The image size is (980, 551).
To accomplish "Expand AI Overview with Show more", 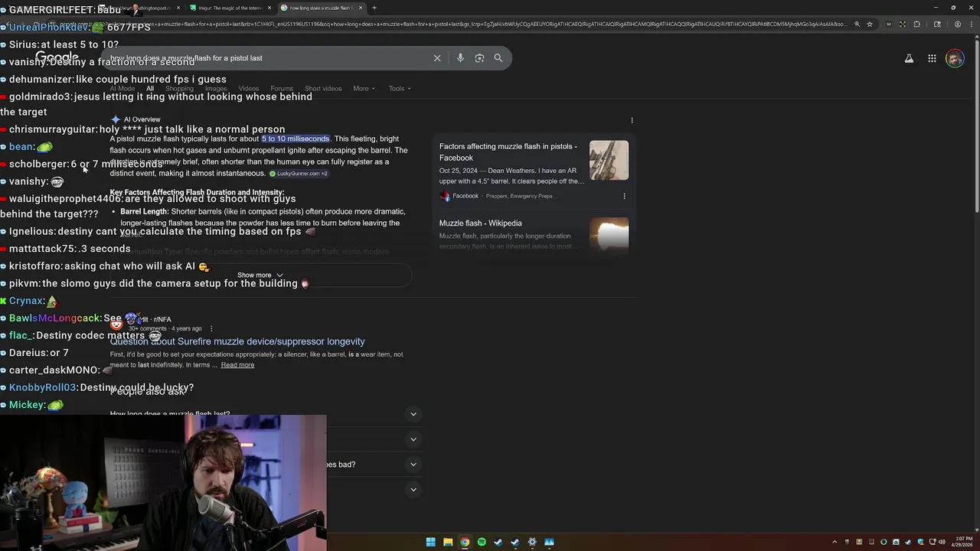I will (260, 275).
